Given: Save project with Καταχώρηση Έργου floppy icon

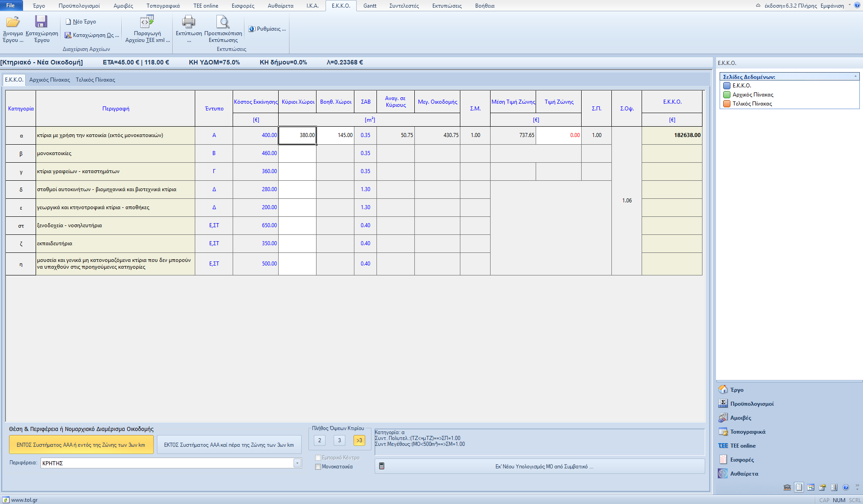Looking at the screenshot, I should point(41,22).
